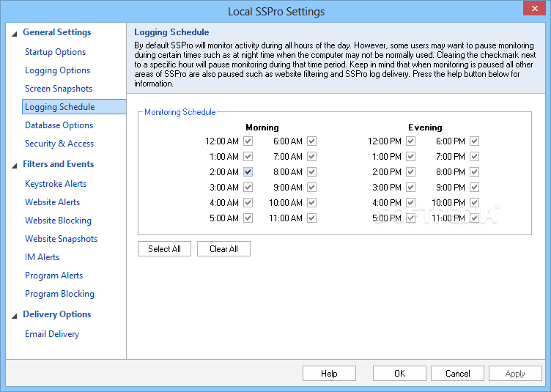Clear the 9:00 PM checkbox
Viewport: 551px width, 392px height.
click(x=474, y=188)
